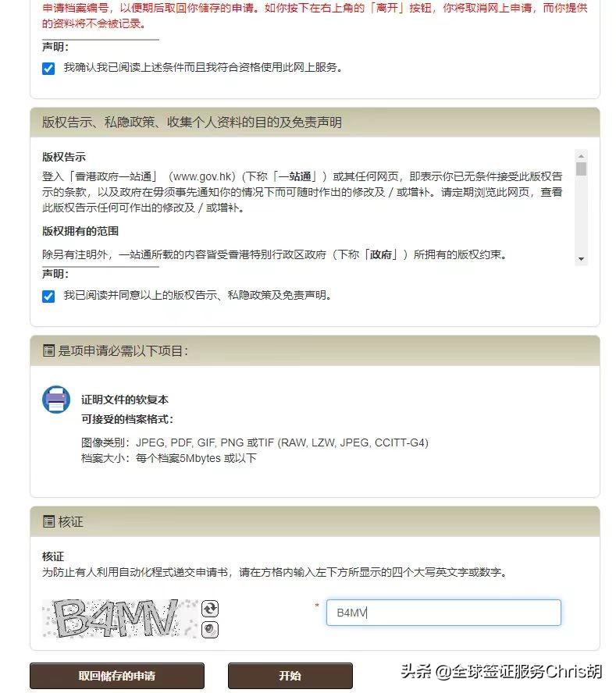This screenshot has height=693, width=616.
Task: Click the copyright notice scrollbar up arrow
Action: (x=581, y=156)
